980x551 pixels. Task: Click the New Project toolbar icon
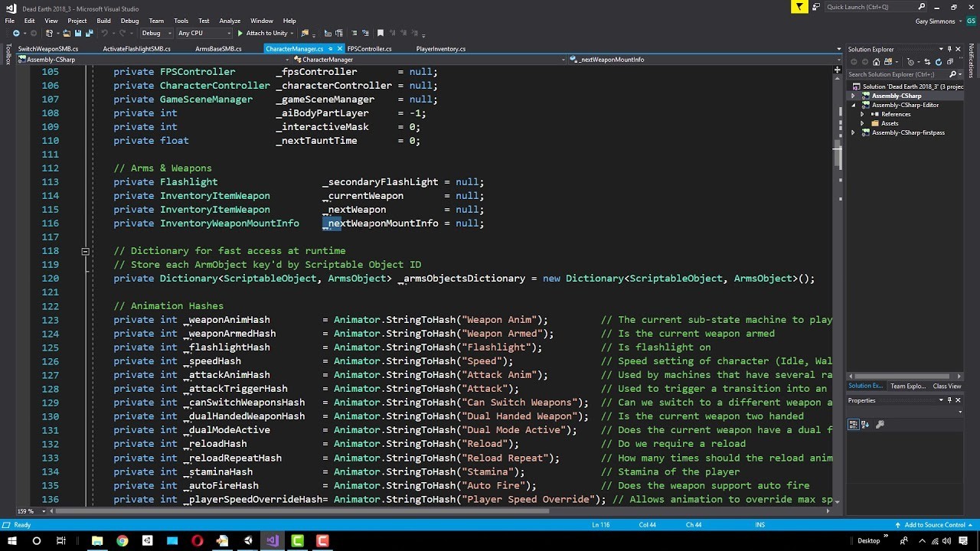coord(49,33)
